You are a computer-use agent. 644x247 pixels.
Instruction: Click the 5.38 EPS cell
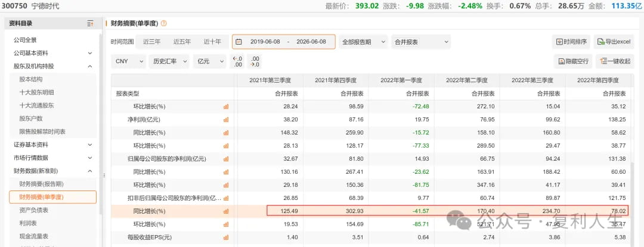pos(620,237)
